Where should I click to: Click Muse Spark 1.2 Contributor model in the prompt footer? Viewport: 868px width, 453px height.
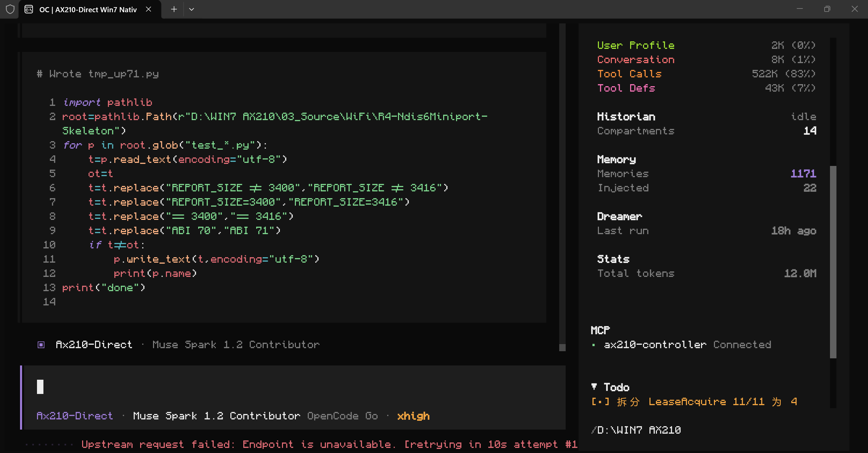pos(216,416)
